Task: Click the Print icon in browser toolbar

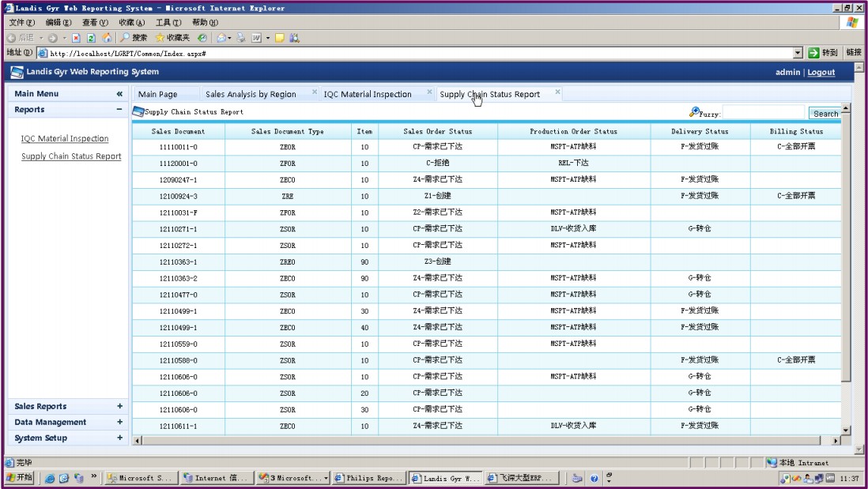Action: pos(241,37)
